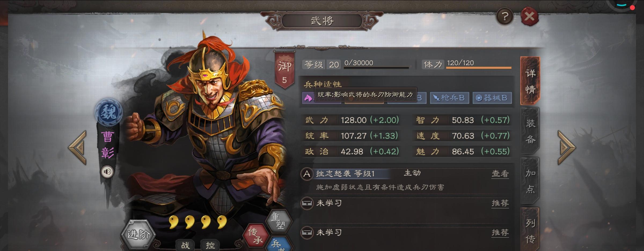Switch to the 装备 tab

click(x=530, y=131)
